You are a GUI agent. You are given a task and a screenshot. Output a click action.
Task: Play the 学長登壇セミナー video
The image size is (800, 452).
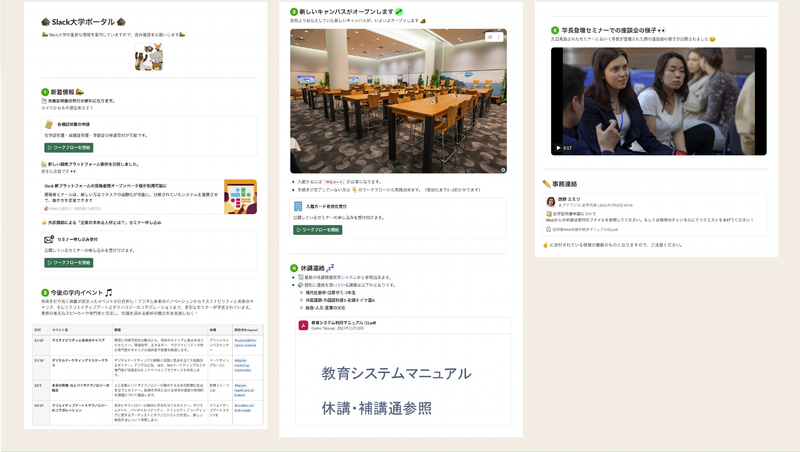click(x=558, y=148)
